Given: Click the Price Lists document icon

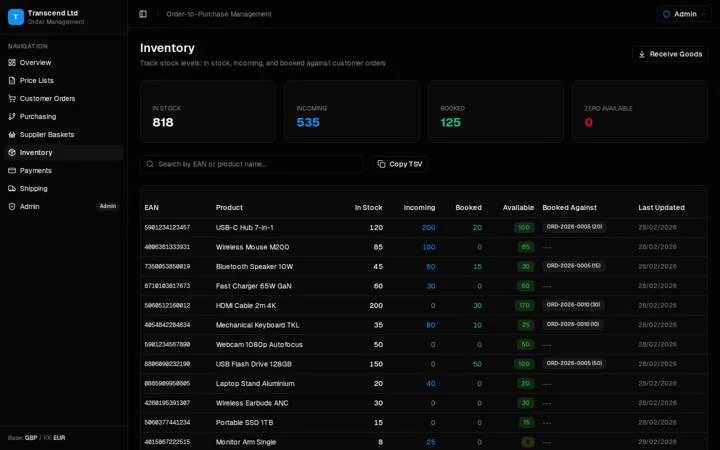Looking at the screenshot, I should click(x=12, y=80).
